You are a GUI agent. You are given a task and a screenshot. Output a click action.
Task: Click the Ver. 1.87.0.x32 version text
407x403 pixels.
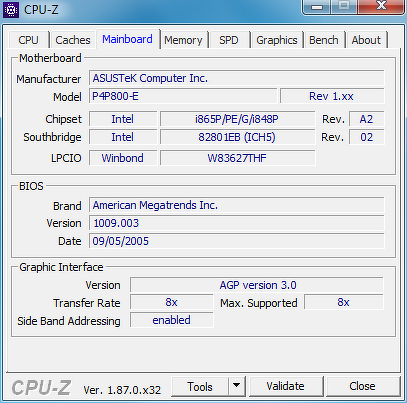pyautogui.click(x=122, y=390)
